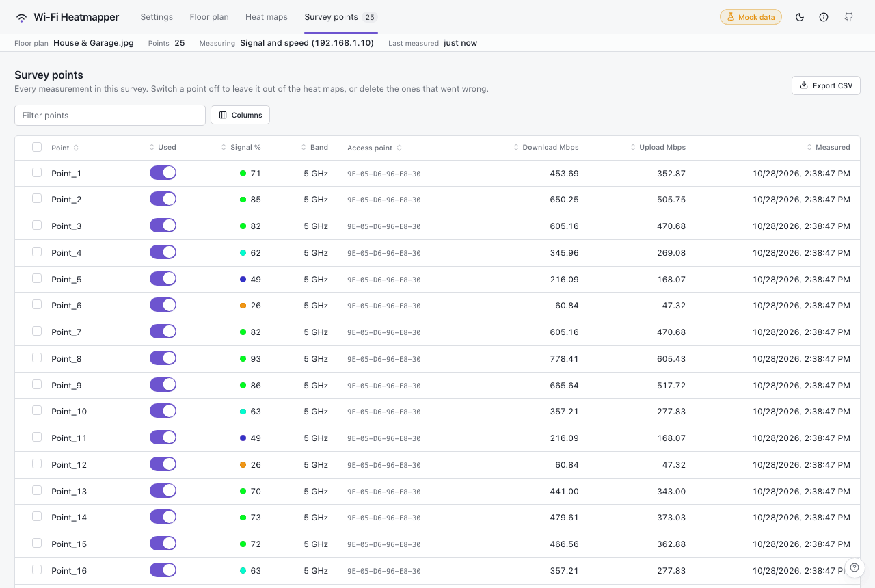This screenshot has width=875, height=588.
Task: Switch off Point_12 from the heat maps
Action: tap(163, 464)
